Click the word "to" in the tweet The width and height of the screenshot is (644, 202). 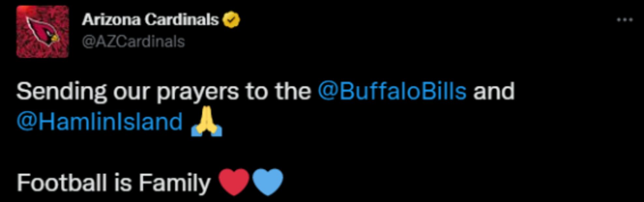[257, 91]
